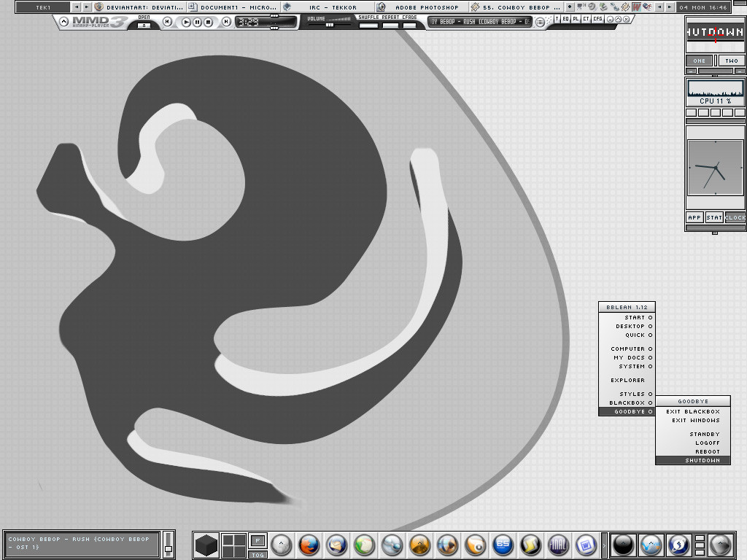This screenshot has height=560, width=747.
Task: Switch to Cowboy Bebop taskbar item
Action: tap(516, 7)
